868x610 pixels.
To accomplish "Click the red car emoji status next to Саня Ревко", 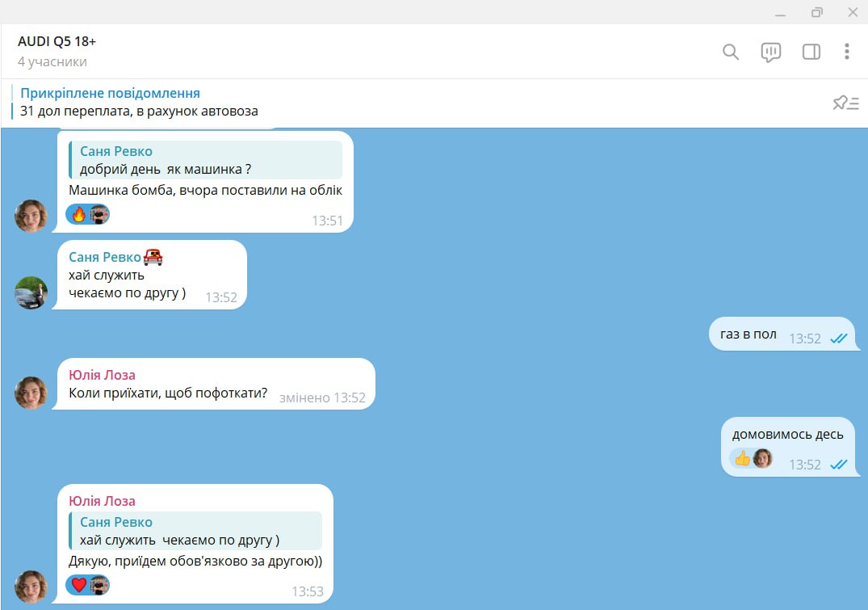I will [153, 256].
